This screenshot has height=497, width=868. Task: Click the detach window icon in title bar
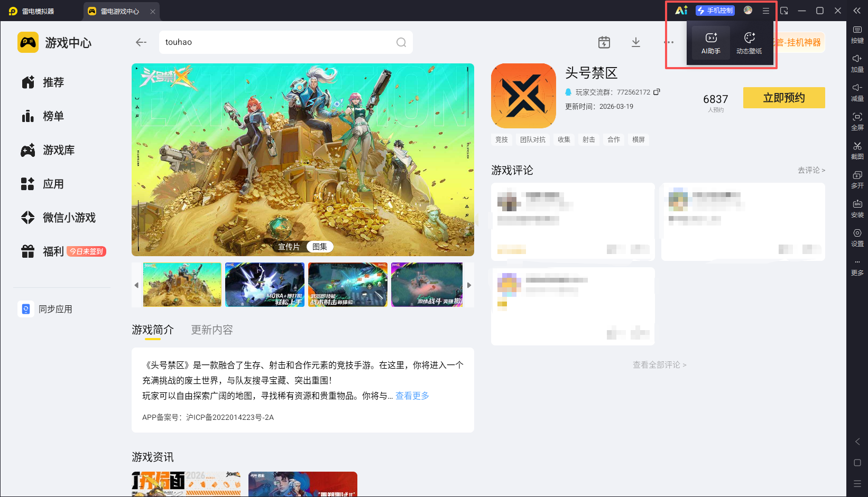[x=784, y=11]
